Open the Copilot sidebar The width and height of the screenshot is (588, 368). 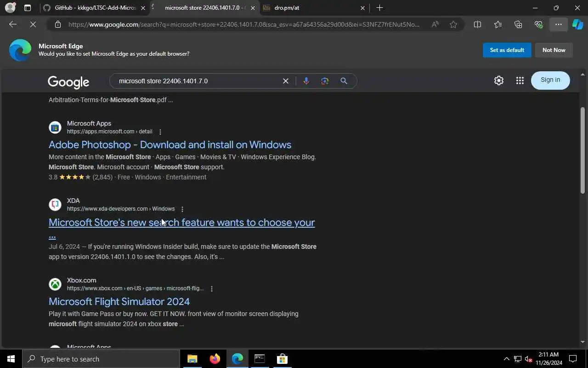click(577, 24)
